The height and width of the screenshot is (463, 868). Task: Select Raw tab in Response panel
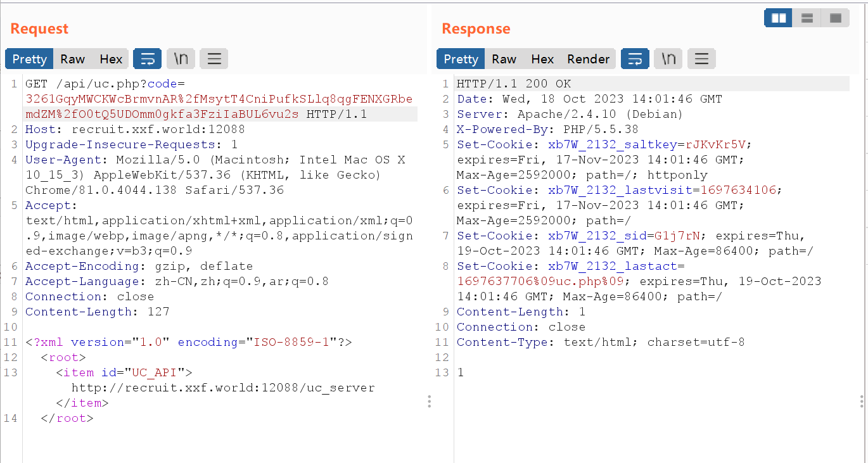point(504,59)
